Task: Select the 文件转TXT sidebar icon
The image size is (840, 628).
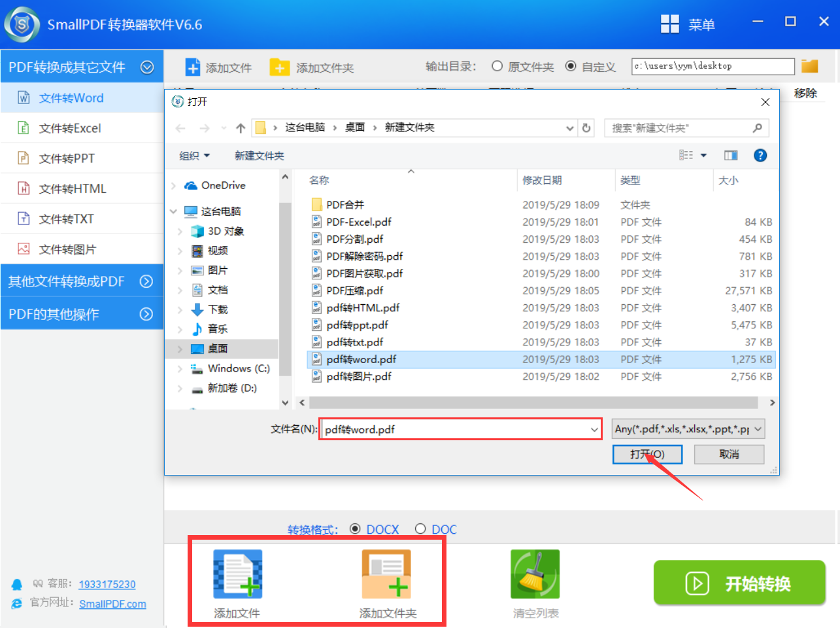Action: 24,218
